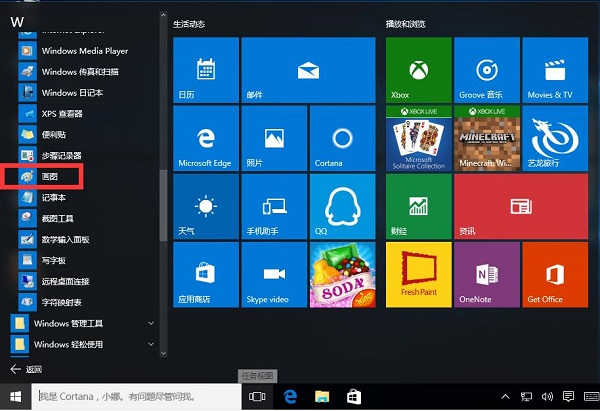
Task: Open the QQ tile
Action: pyautogui.click(x=342, y=208)
